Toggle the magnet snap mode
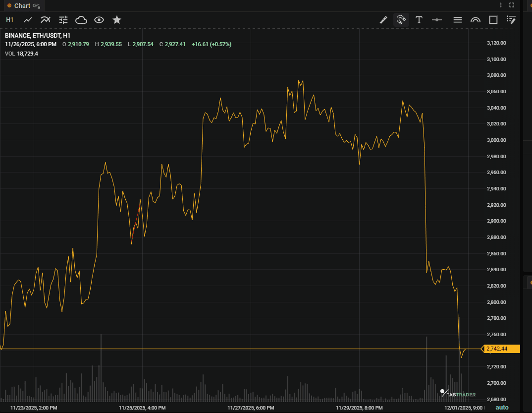Viewport: 532px width, 413px height. click(401, 20)
